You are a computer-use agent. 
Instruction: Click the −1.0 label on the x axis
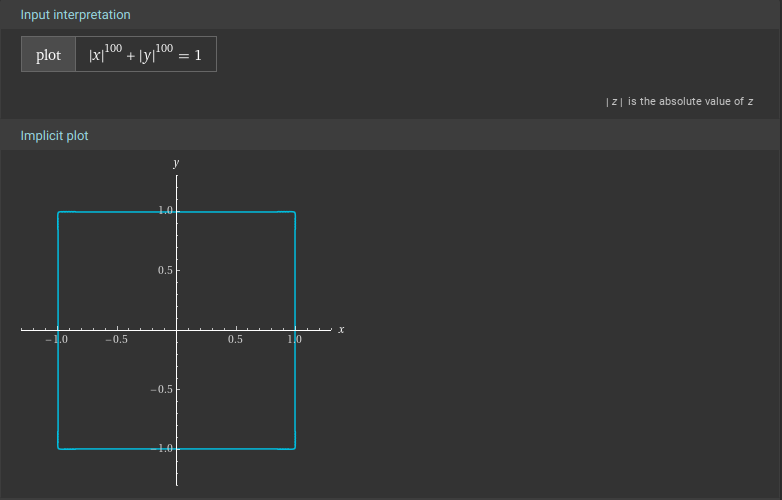pyautogui.click(x=56, y=340)
